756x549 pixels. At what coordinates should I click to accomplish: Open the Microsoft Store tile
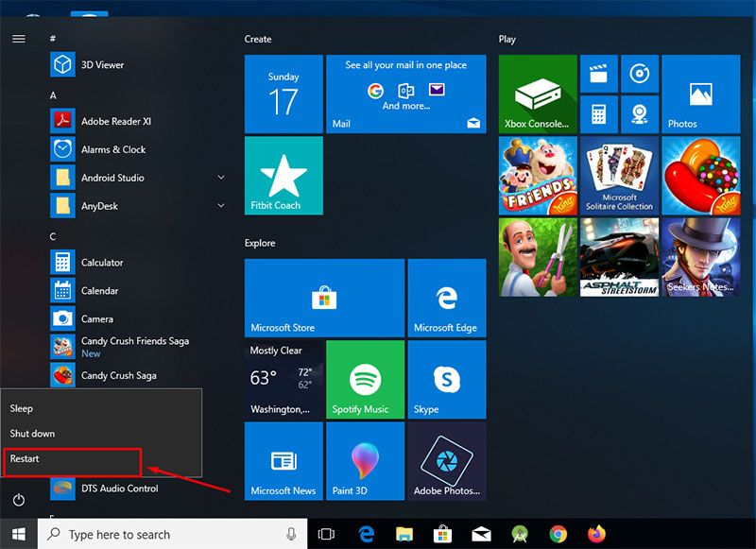click(x=324, y=298)
